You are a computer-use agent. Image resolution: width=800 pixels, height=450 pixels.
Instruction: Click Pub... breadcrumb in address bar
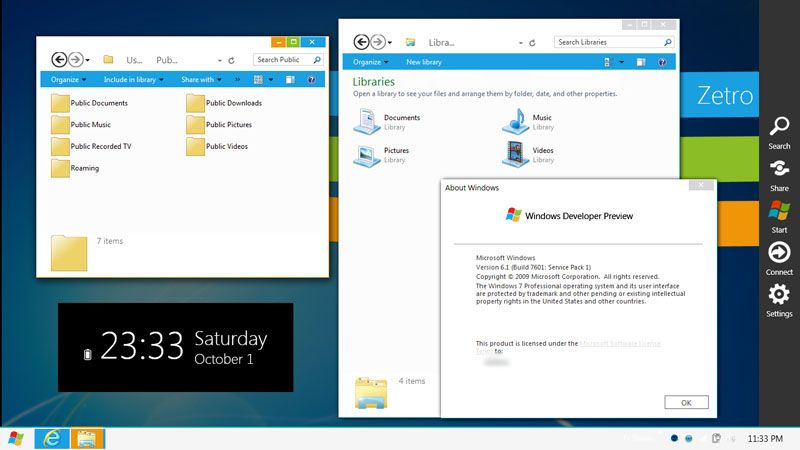tap(167, 60)
